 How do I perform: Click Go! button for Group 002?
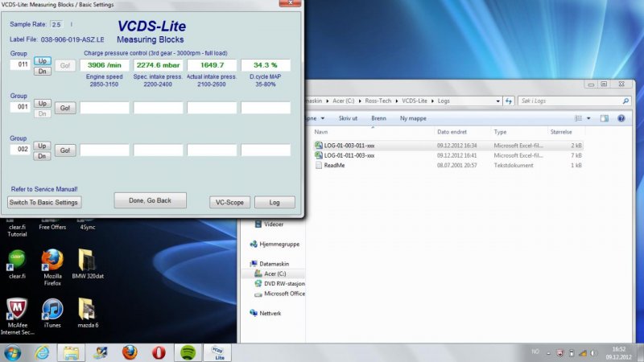(x=65, y=150)
